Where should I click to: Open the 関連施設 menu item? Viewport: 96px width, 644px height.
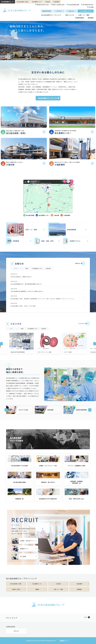point(91,18)
